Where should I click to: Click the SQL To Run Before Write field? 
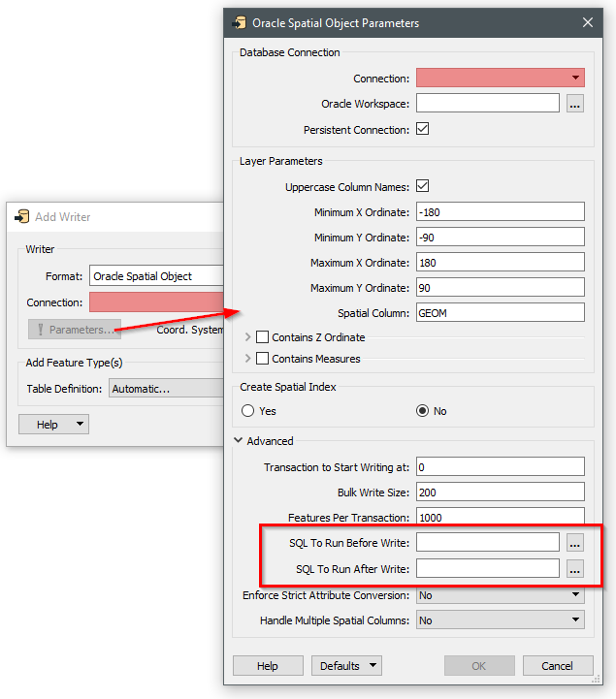pos(488,543)
